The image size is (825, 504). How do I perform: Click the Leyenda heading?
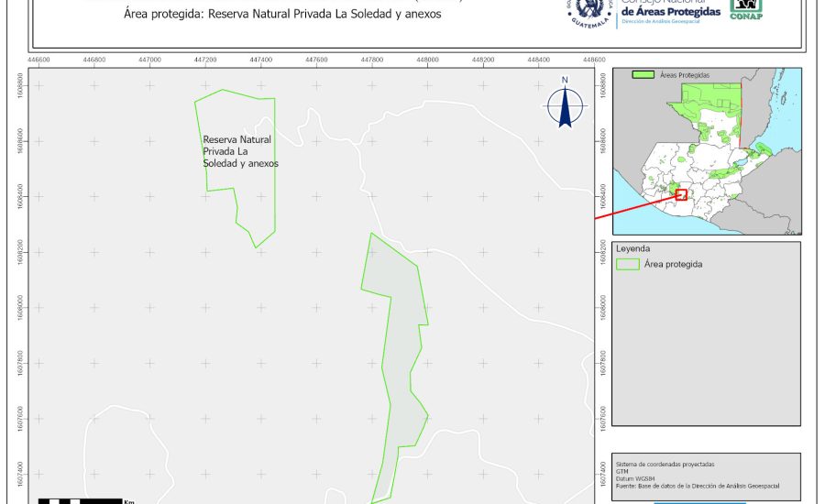pos(633,248)
